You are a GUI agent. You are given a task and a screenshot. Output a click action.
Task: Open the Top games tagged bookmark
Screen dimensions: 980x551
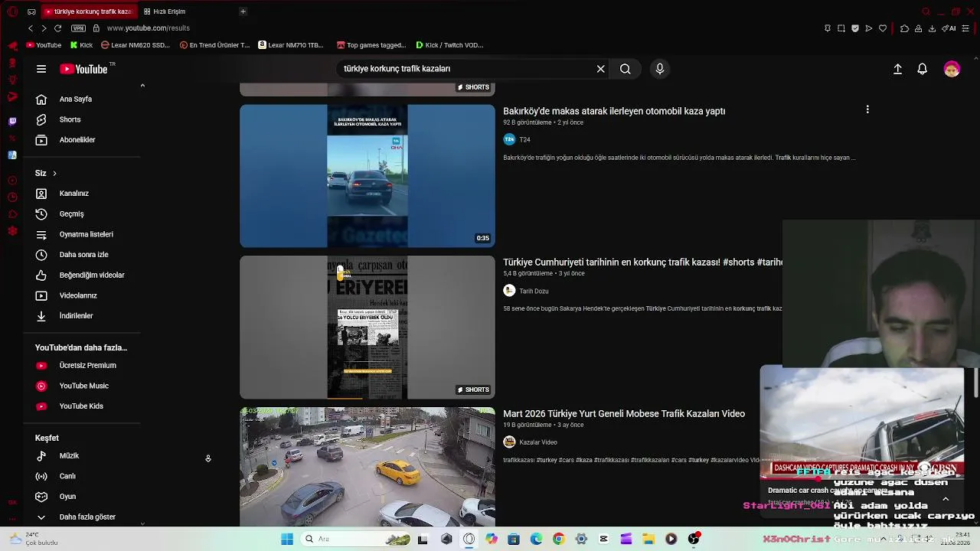(x=371, y=45)
